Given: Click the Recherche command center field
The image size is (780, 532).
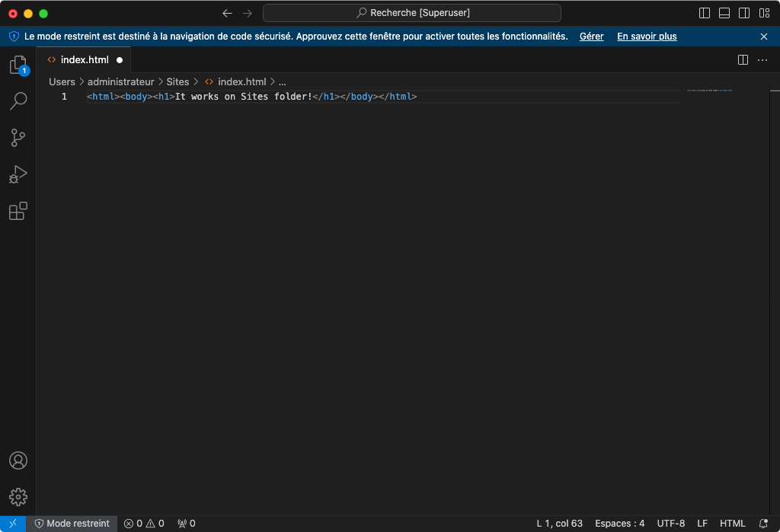Looking at the screenshot, I should (x=412, y=13).
